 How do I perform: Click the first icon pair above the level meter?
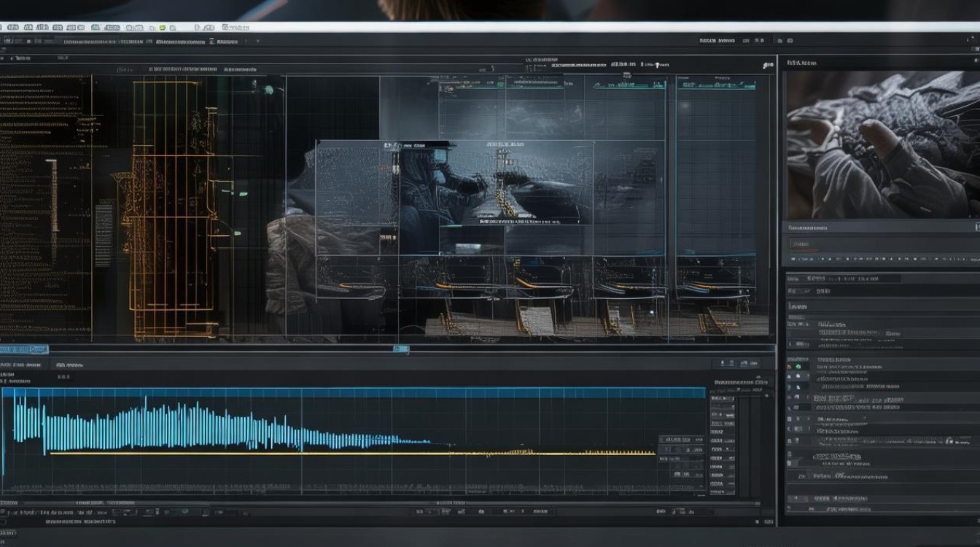pos(727,362)
